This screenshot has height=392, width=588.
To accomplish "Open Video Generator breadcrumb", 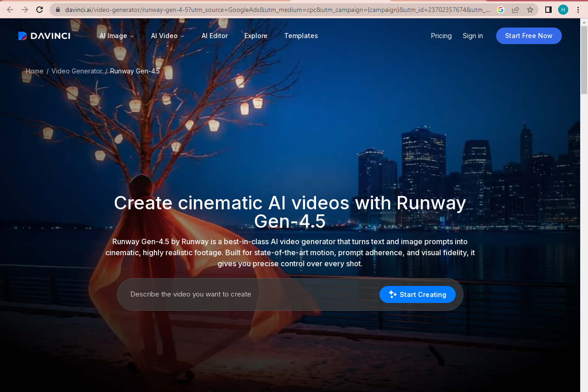I will [77, 71].
